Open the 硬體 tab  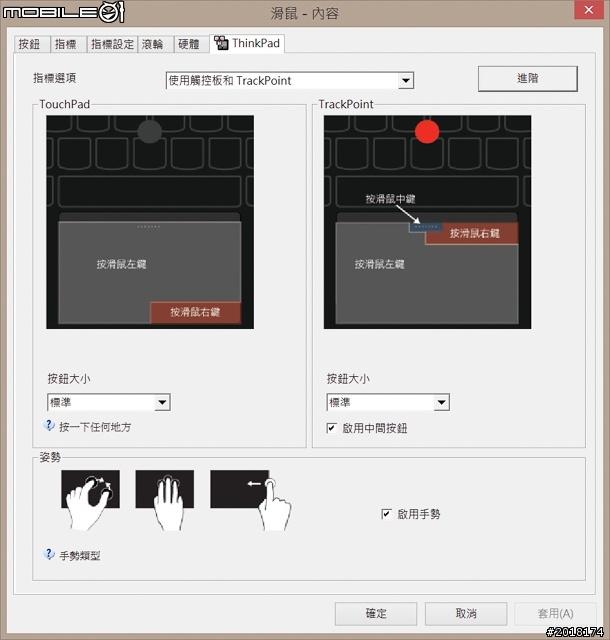(192, 44)
